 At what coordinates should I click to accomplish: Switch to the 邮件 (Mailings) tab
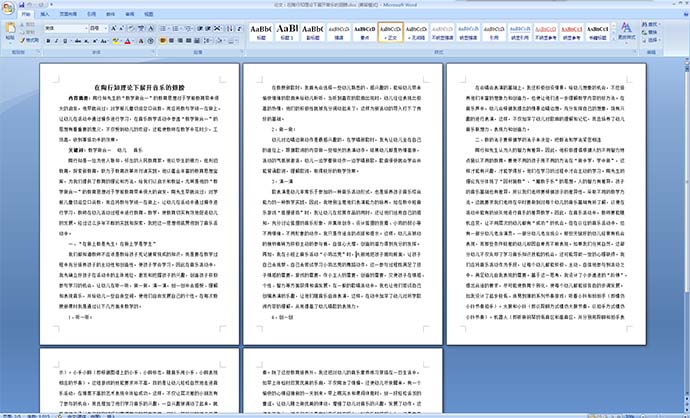110,14
